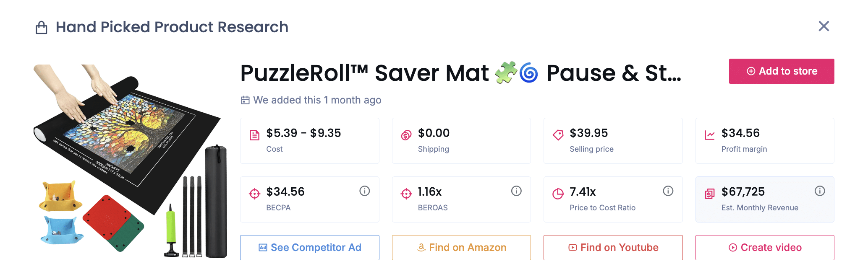
Task: Click the Amazon icon in Find on Amazon
Action: (421, 248)
